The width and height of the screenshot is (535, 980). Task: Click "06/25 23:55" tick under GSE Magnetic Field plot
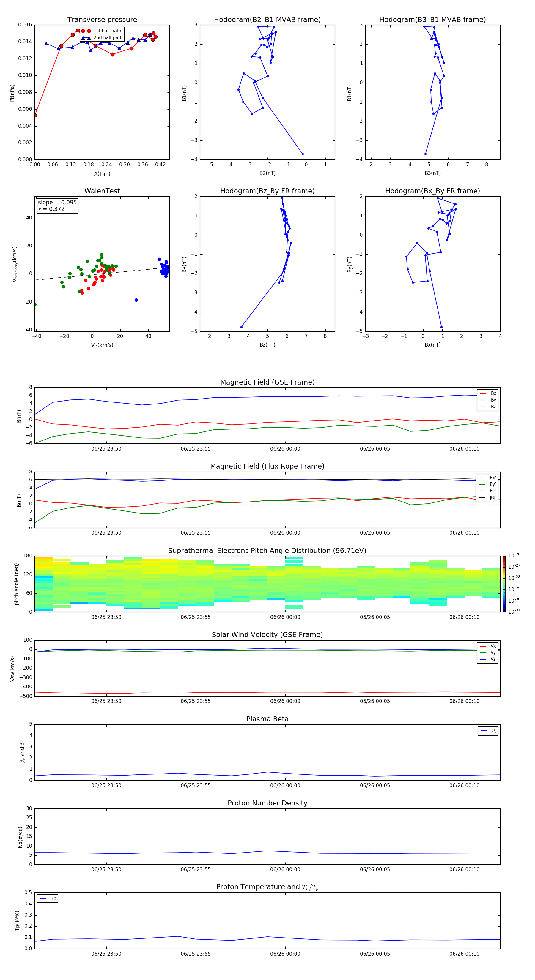click(x=196, y=449)
